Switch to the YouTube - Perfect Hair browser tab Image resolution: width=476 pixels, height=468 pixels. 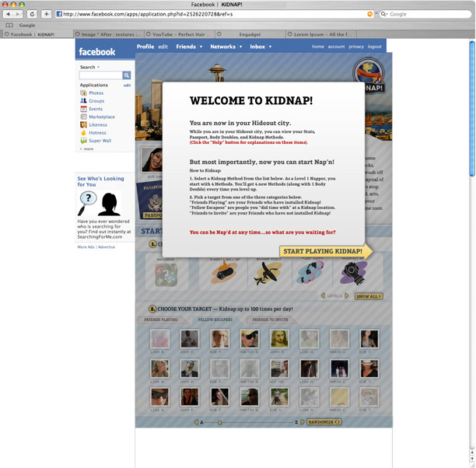[x=180, y=34]
